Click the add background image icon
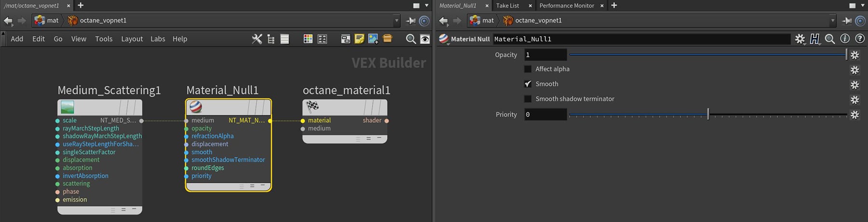Viewport: 868px width, 222px height. pos(373,39)
